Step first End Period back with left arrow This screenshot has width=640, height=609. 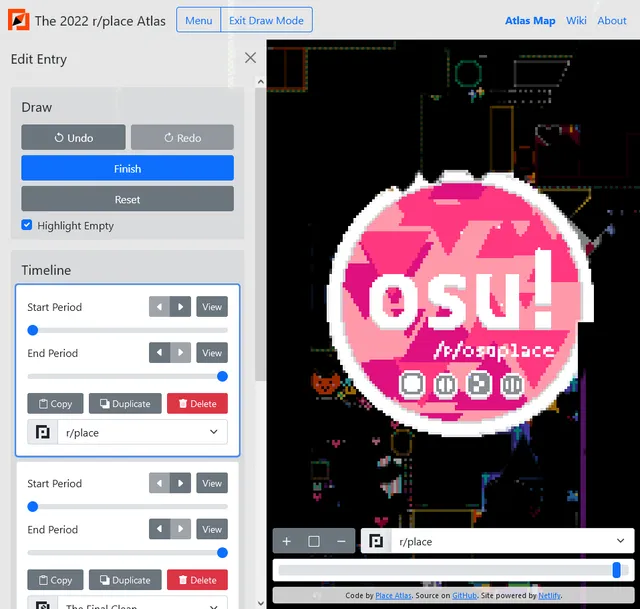[159, 353]
